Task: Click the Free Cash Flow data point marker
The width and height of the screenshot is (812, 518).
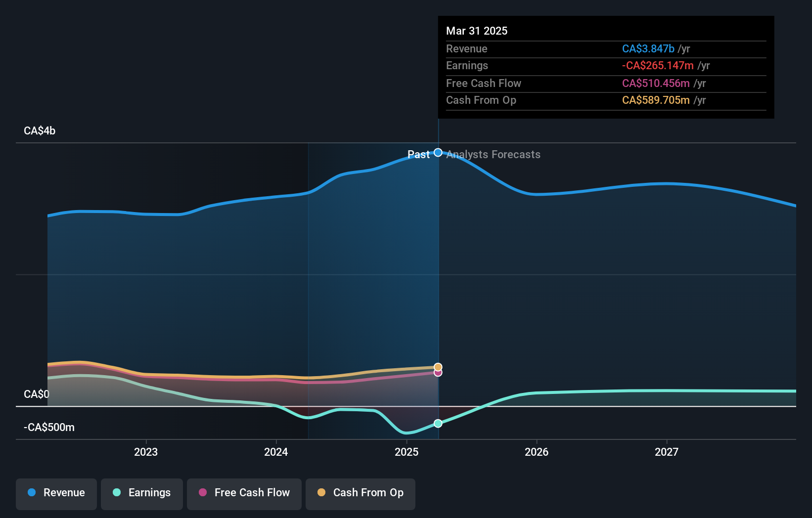Action: 438,372
